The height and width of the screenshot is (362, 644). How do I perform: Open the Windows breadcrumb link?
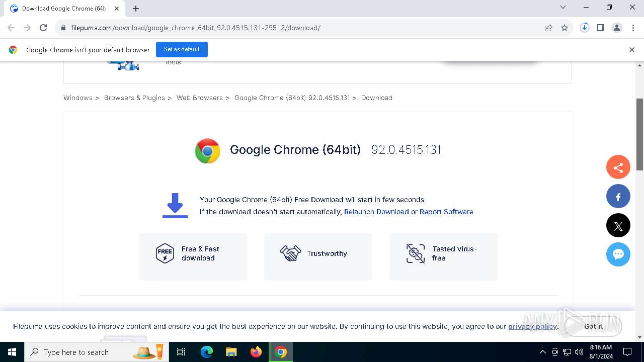pyautogui.click(x=78, y=98)
